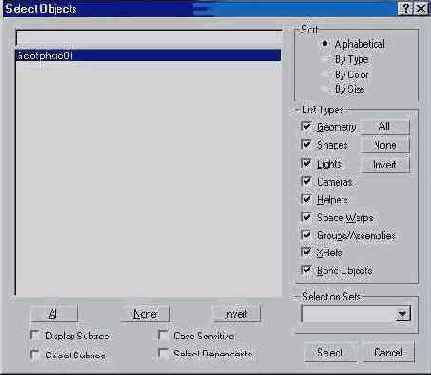This screenshot has width=431, height=375.
Task: Click the object name search field
Action: [149, 39]
